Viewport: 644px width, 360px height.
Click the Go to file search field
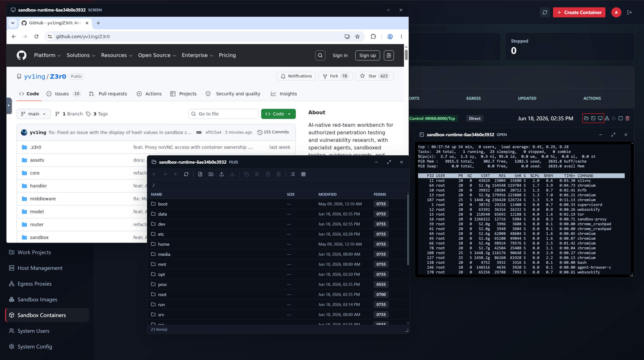coord(223,114)
